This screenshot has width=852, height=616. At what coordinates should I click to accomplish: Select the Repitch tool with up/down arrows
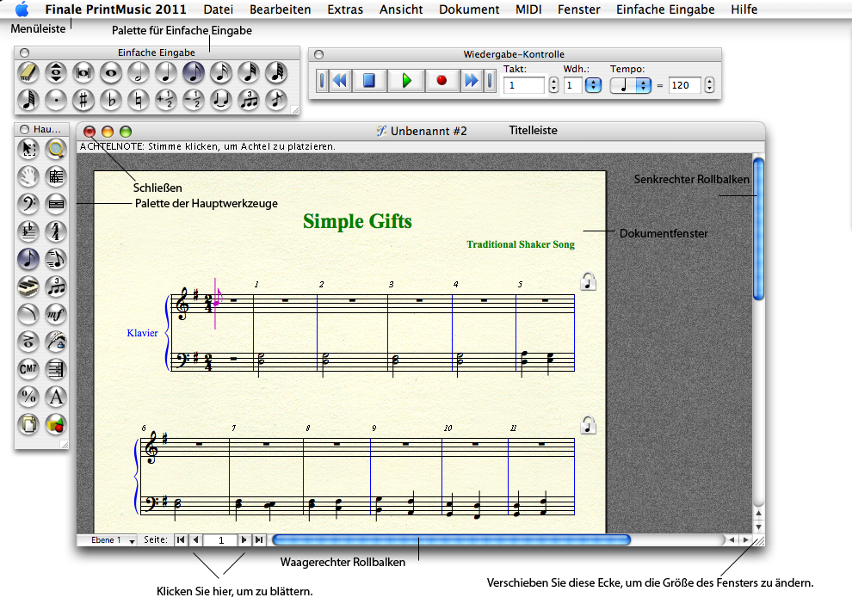56,73
